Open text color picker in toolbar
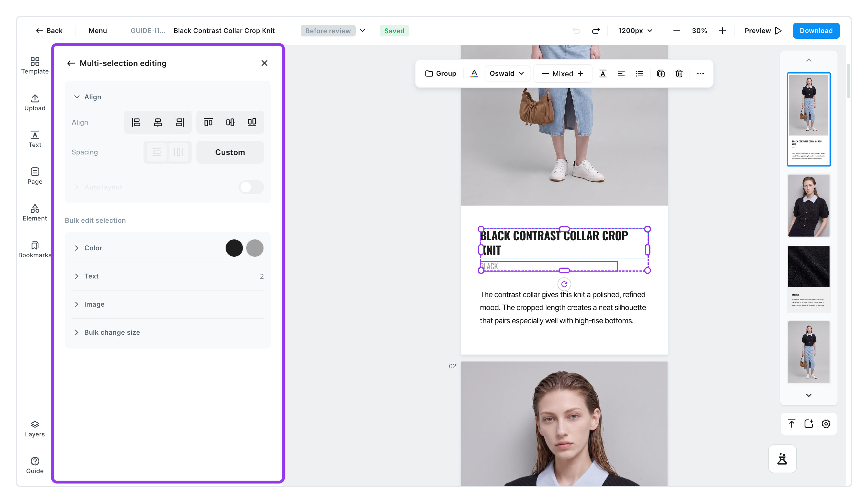 pos(474,73)
